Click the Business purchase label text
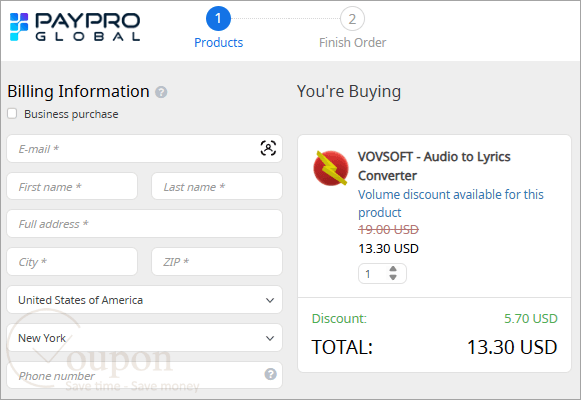581x400 pixels. click(x=71, y=114)
